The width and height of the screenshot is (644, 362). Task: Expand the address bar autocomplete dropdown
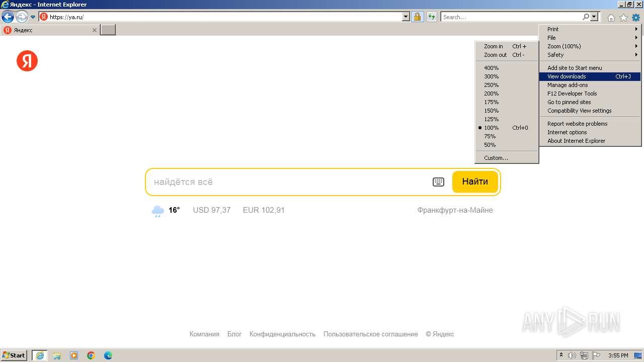(407, 17)
